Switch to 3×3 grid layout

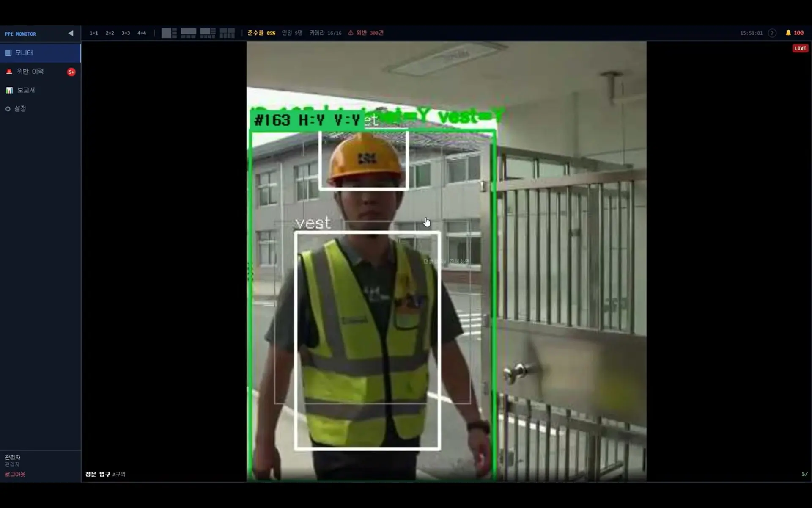(x=126, y=33)
